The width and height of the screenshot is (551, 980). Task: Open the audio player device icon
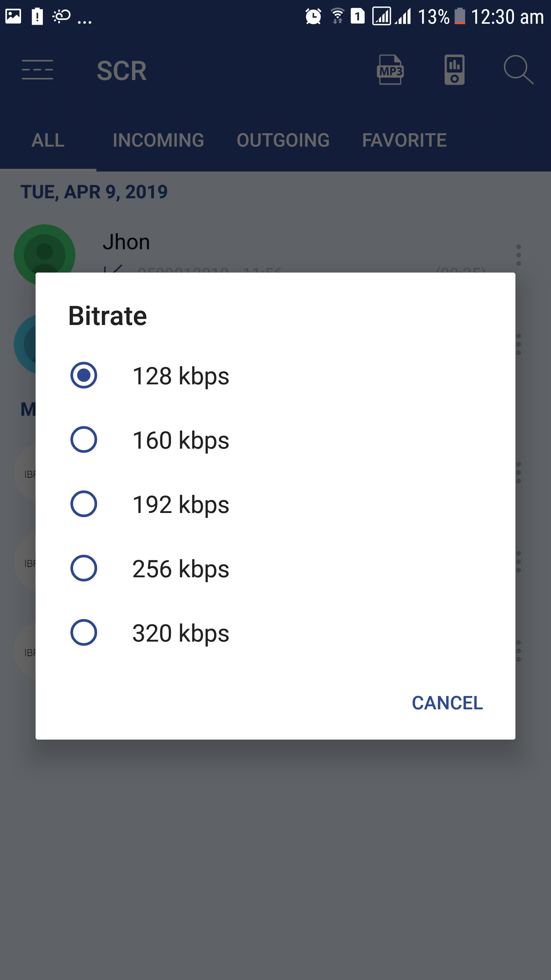point(454,70)
